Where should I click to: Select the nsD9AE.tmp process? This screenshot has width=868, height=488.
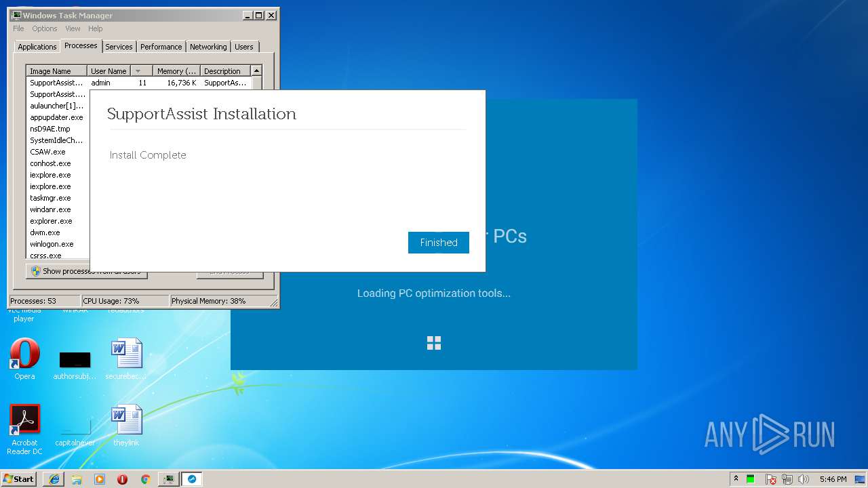tap(58, 129)
